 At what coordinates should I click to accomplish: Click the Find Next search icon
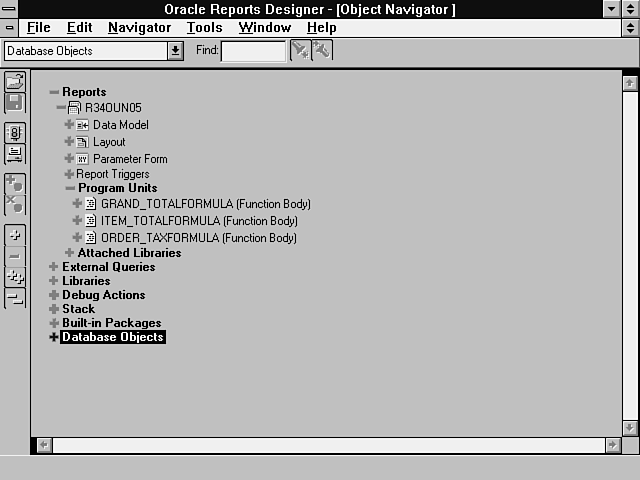tap(299, 51)
